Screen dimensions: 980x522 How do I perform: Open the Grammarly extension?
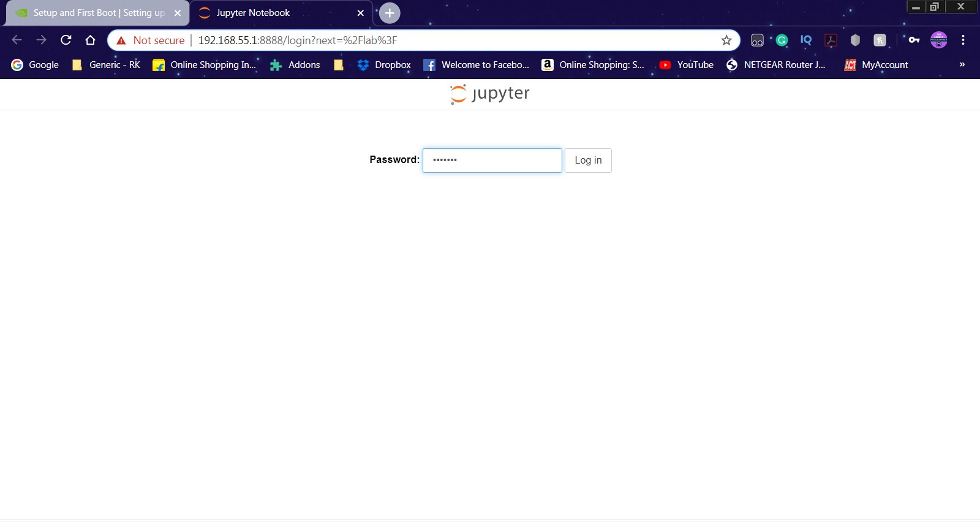pos(782,40)
